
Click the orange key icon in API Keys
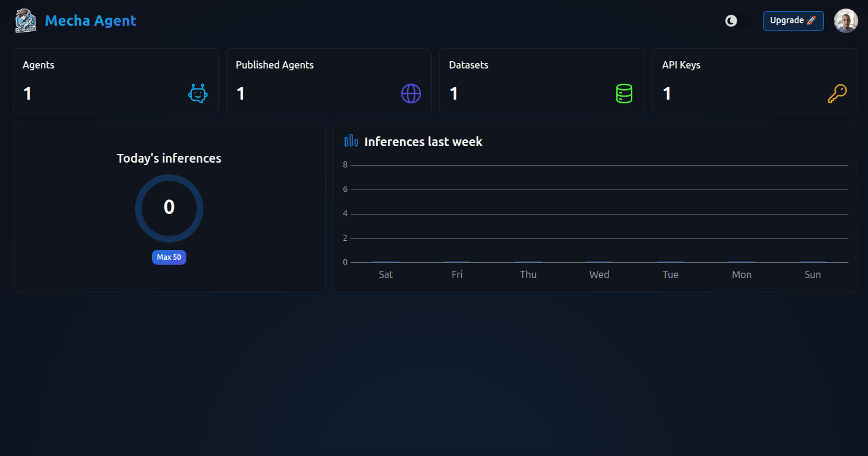coord(837,94)
